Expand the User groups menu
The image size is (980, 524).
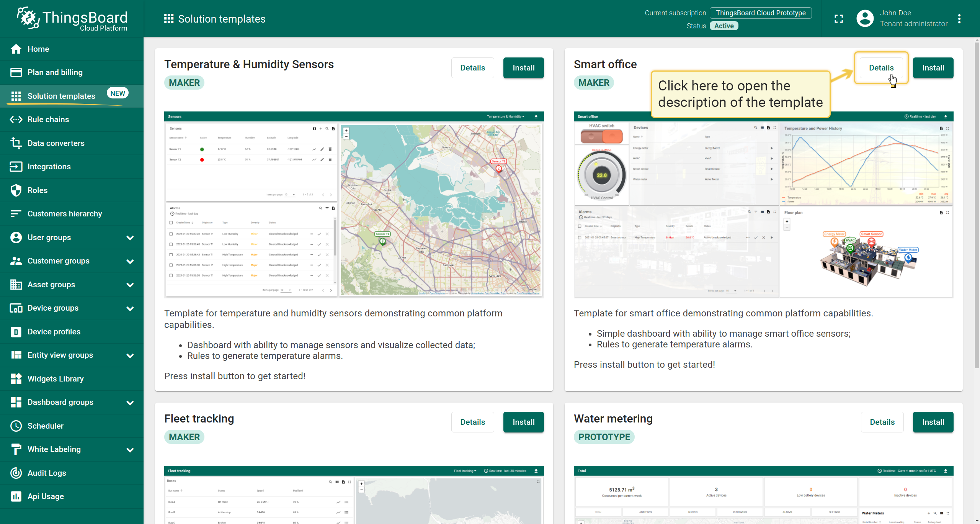point(130,238)
